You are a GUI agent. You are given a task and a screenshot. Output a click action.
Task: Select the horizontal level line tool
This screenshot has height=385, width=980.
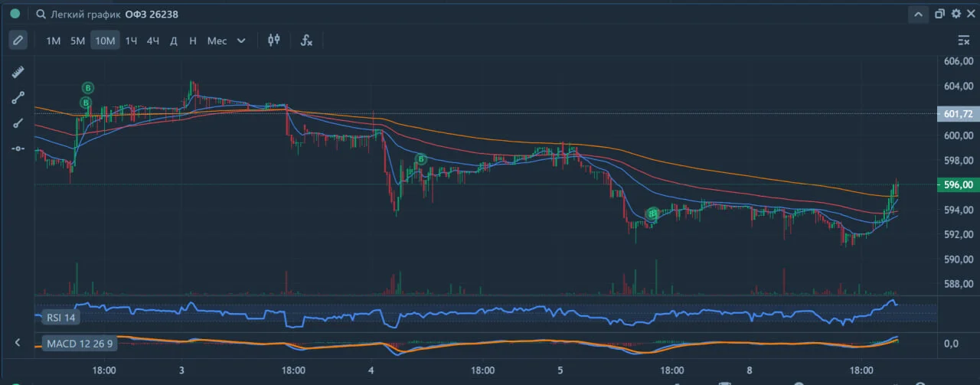(x=18, y=148)
